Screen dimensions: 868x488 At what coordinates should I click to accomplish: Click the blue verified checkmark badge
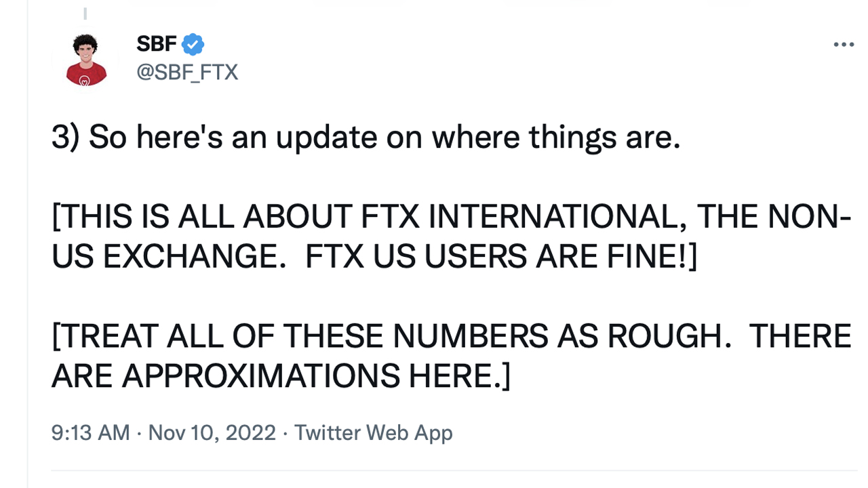tap(193, 45)
